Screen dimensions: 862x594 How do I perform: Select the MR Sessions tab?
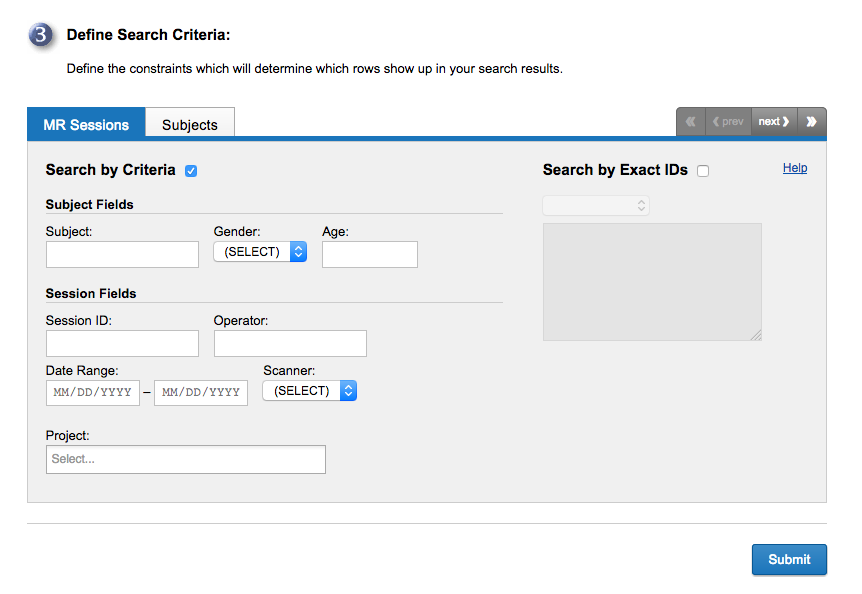coord(86,125)
